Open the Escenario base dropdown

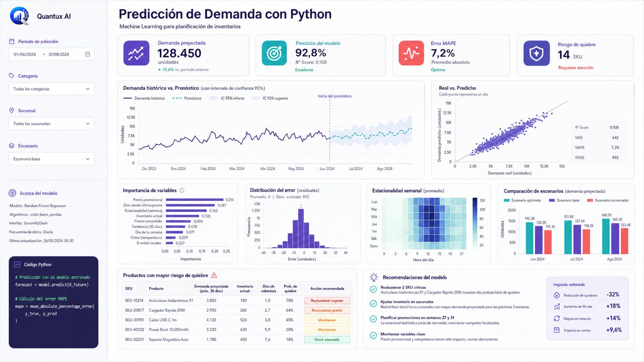pos(52,159)
